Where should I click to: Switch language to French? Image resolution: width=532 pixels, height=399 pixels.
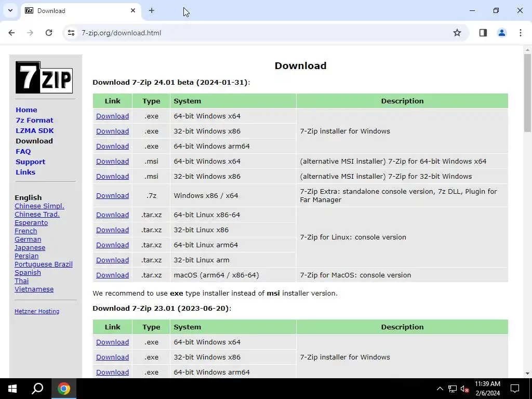26,231
